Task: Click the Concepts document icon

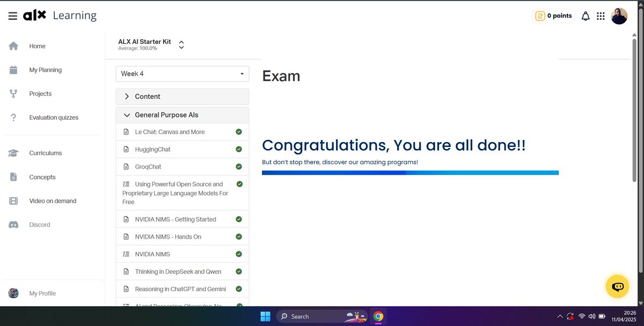Action: click(13, 177)
